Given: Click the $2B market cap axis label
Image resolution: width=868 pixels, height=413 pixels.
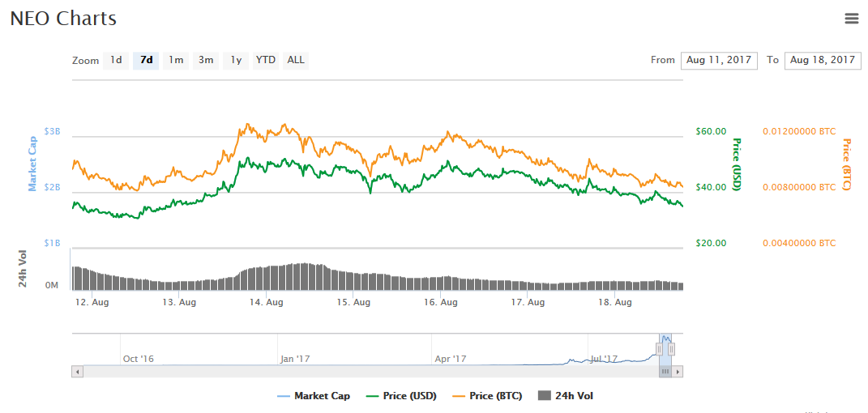Looking at the screenshot, I should click(53, 187).
